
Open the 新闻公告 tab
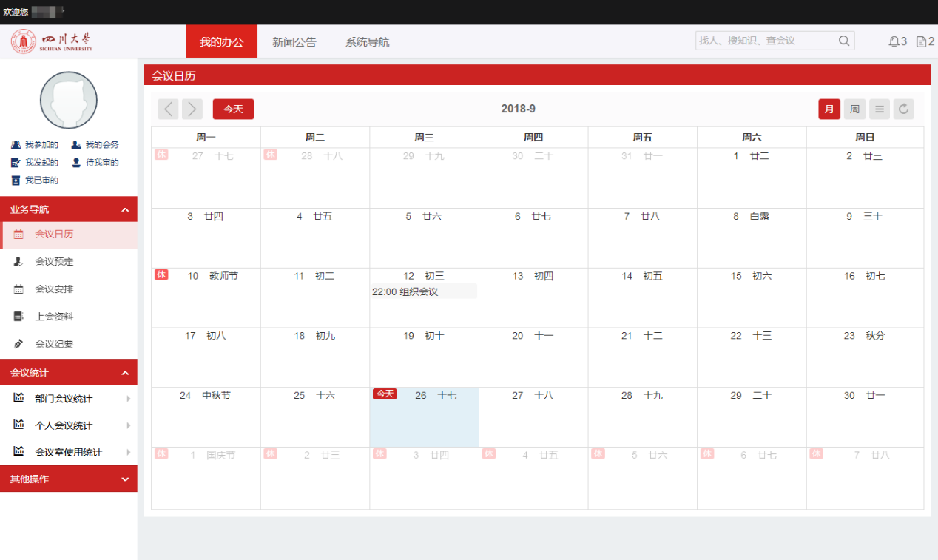(294, 42)
